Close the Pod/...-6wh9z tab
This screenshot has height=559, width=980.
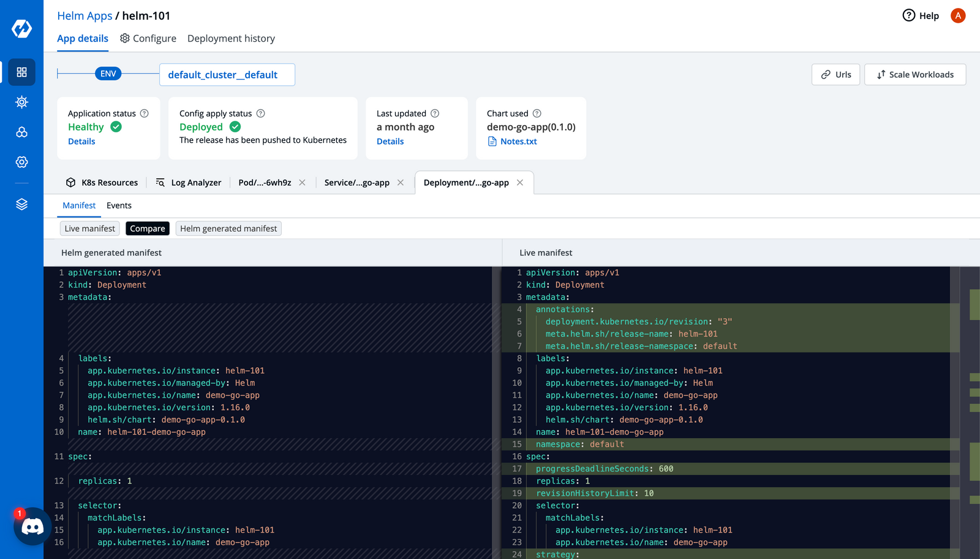tap(302, 182)
